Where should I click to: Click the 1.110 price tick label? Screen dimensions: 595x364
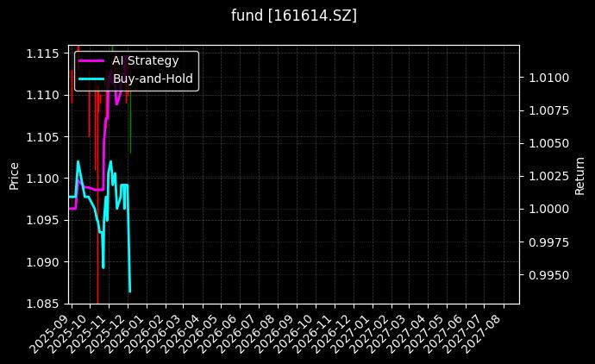point(42,95)
